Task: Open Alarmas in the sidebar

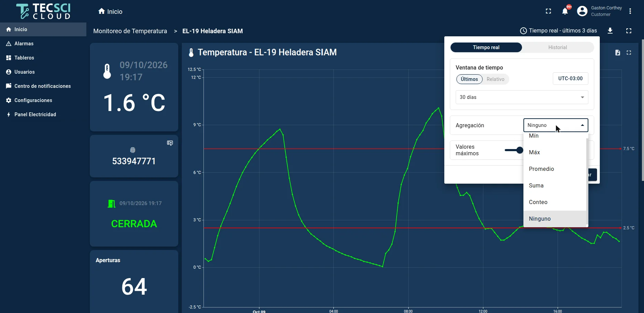Action: point(43,44)
